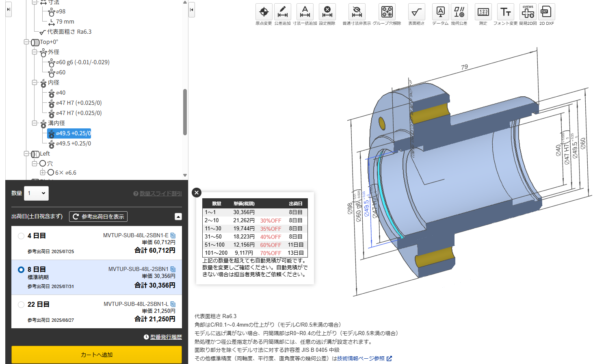The width and height of the screenshot is (606, 364).
Task: Click 参考出荷日を表示 button
Action: [98, 217]
